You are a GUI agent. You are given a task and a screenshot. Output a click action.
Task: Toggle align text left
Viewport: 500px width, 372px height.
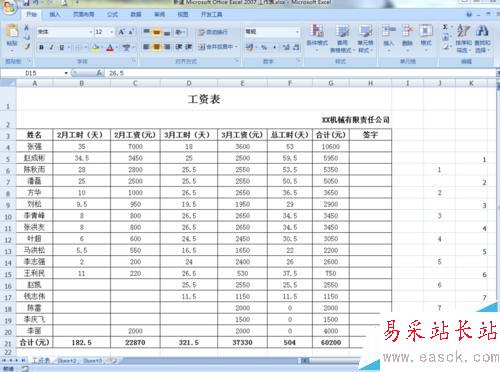(x=146, y=47)
